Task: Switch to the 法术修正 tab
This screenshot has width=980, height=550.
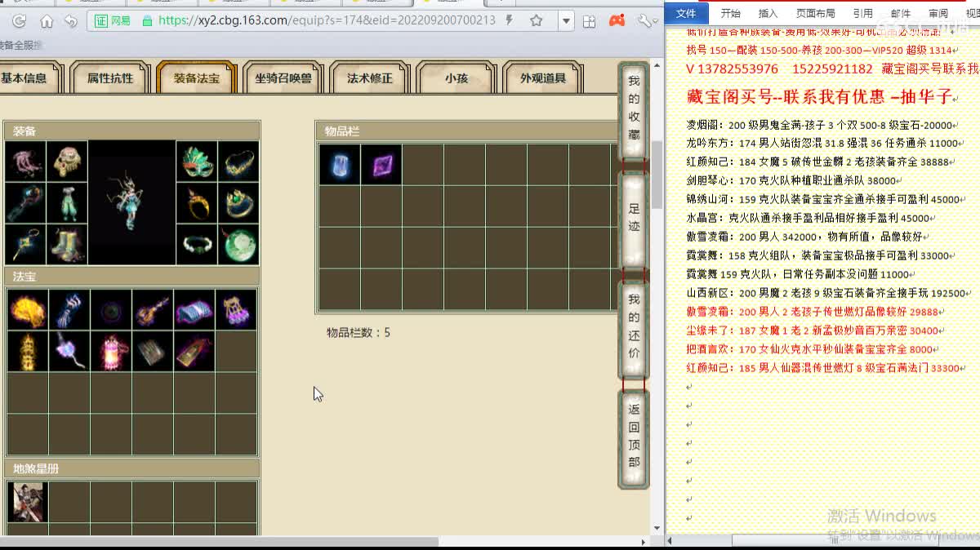Action: [x=370, y=78]
